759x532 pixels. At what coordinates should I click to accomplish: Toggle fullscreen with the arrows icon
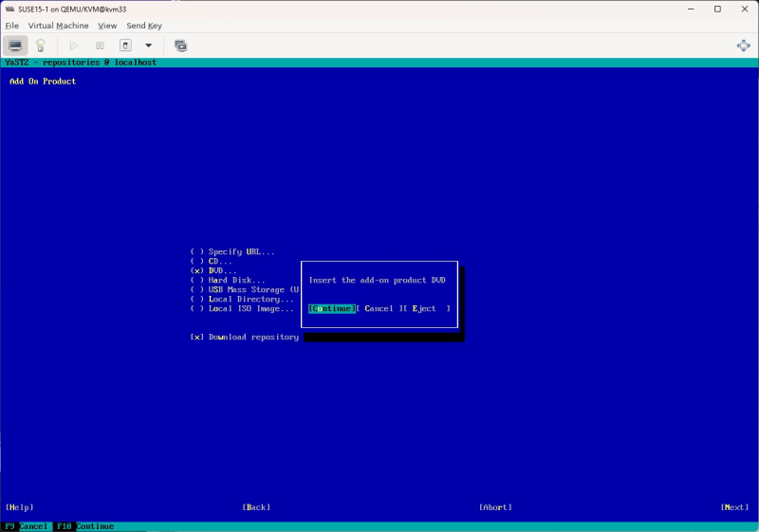[744, 46]
